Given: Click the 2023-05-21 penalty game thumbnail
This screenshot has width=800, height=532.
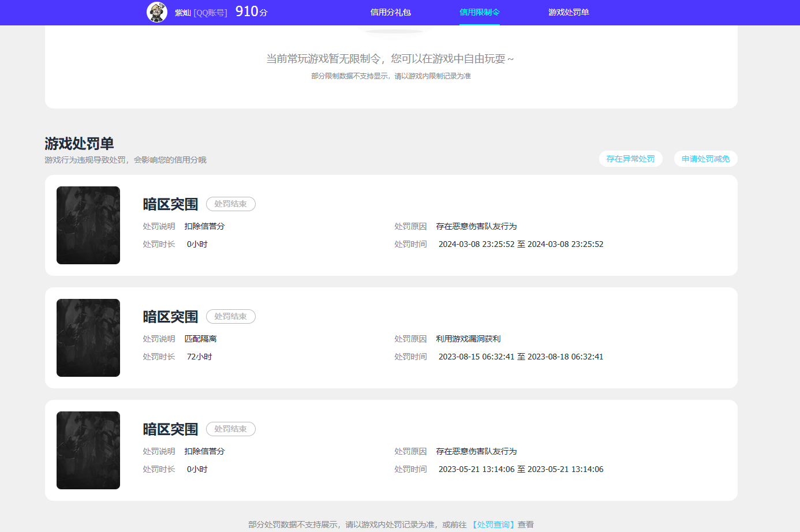Looking at the screenshot, I should (88, 450).
